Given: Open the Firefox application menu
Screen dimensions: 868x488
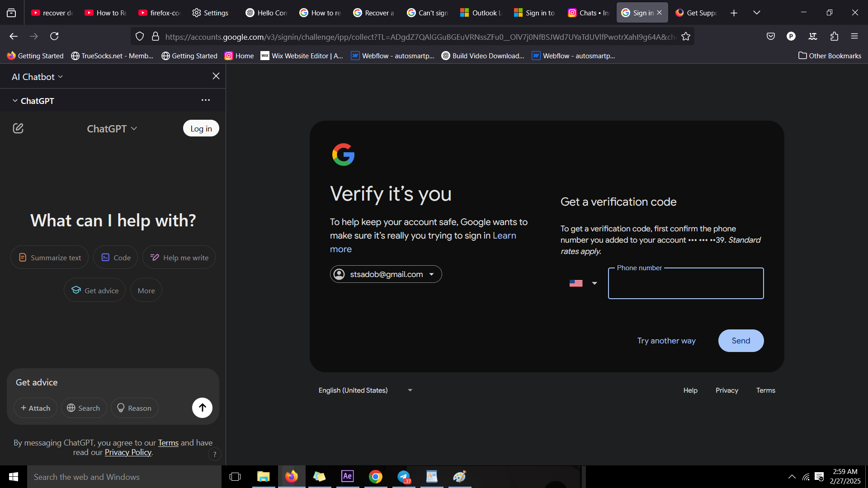Looking at the screenshot, I should 854,36.
